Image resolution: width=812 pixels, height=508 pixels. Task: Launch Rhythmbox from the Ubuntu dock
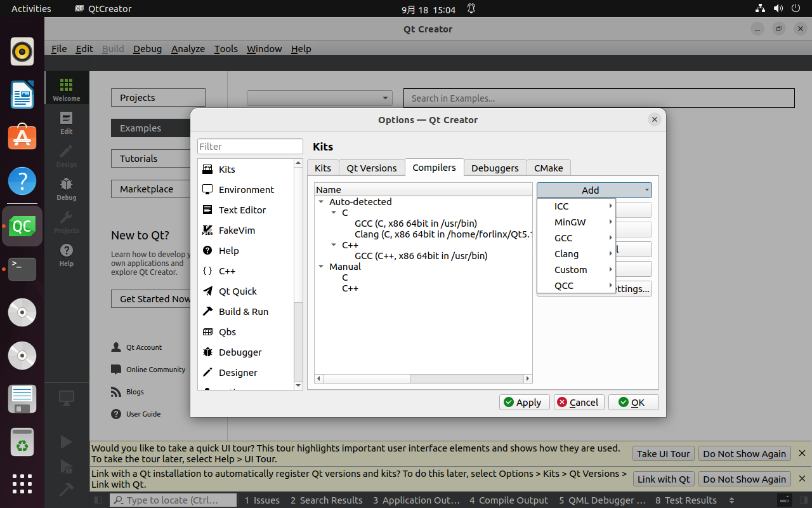coord(22,51)
